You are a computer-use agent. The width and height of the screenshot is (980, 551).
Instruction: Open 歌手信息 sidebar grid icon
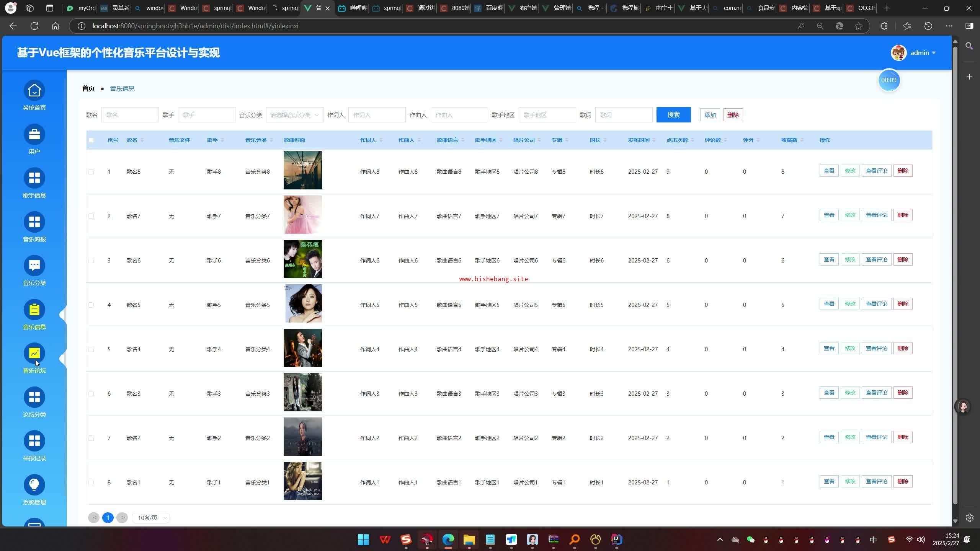coord(34,178)
